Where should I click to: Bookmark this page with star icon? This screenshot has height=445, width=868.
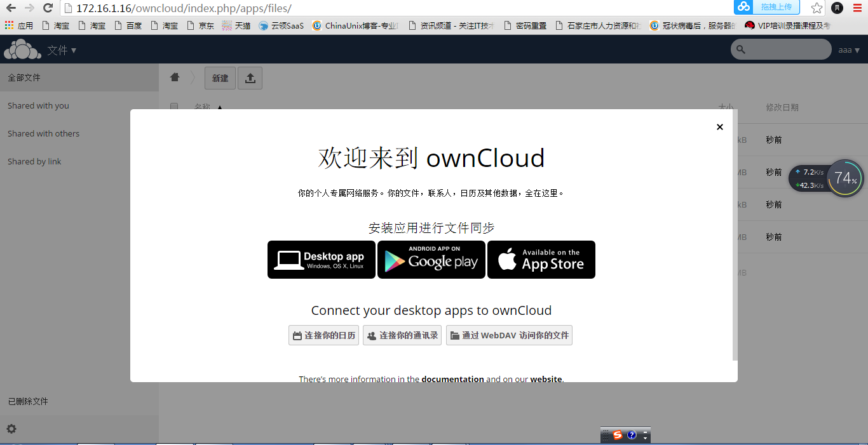[x=817, y=8]
